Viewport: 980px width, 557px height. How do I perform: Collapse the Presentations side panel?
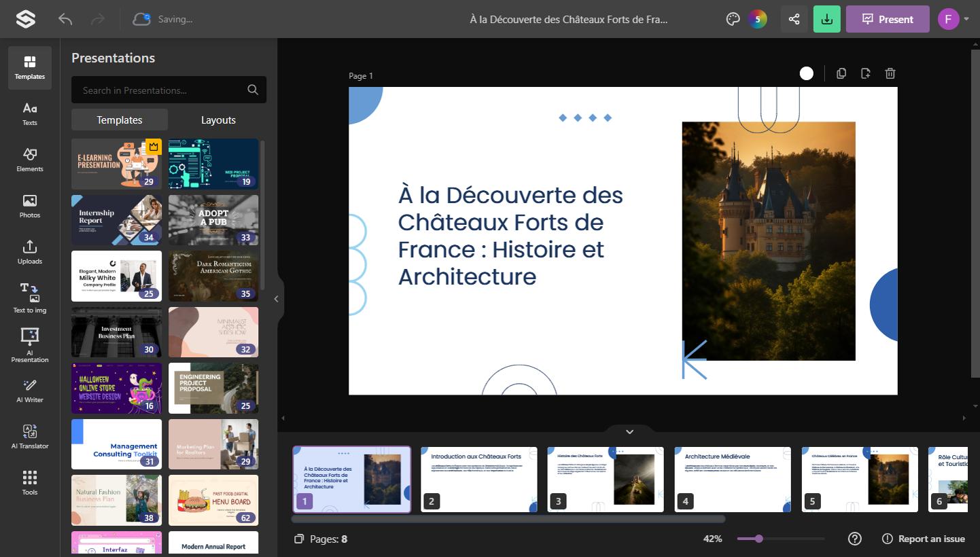point(276,298)
